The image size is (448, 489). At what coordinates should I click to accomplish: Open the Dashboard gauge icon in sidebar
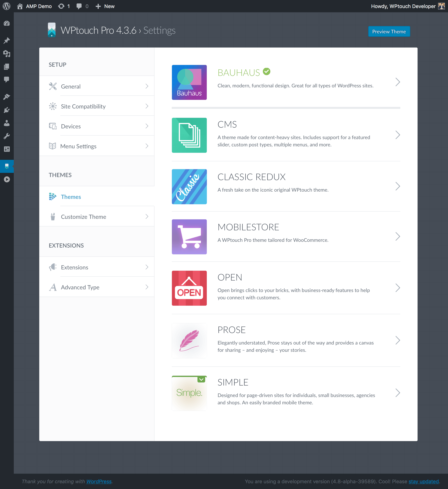coord(7,23)
